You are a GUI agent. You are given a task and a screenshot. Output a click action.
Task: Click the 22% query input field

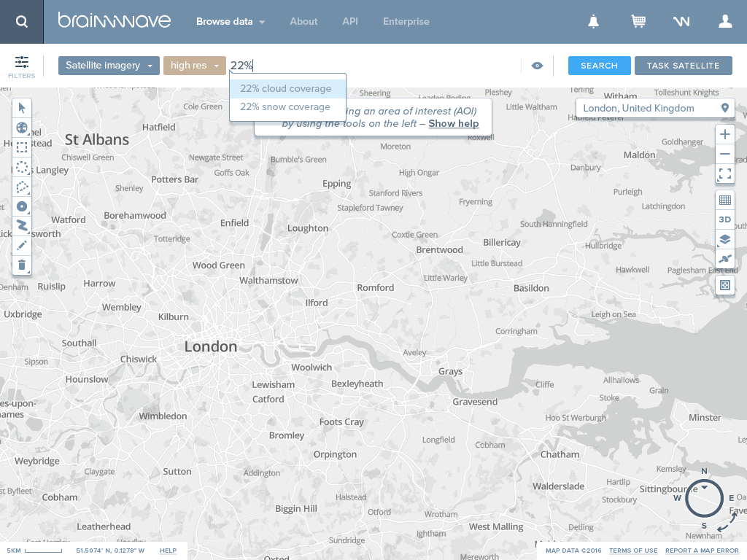374,66
